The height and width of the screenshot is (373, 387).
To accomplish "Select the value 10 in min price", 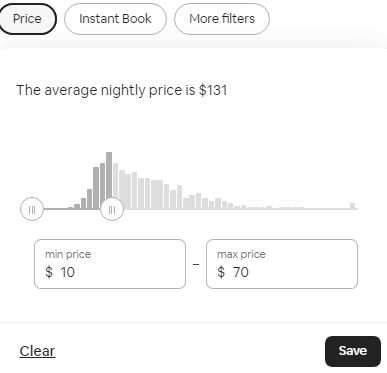I will 68,272.
